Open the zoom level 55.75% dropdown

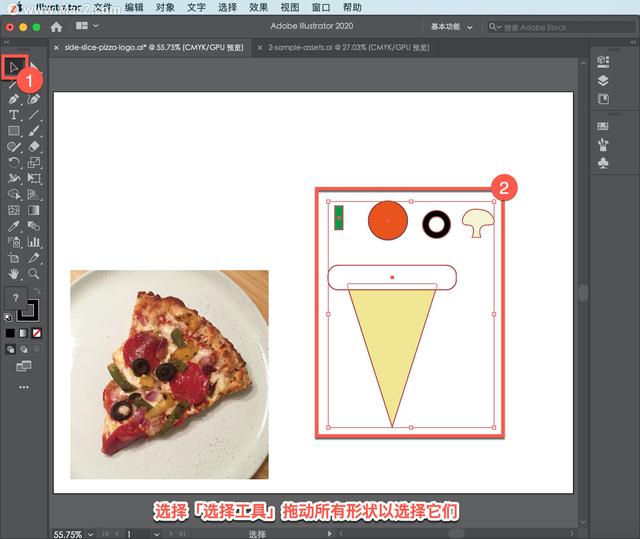point(91,534)
